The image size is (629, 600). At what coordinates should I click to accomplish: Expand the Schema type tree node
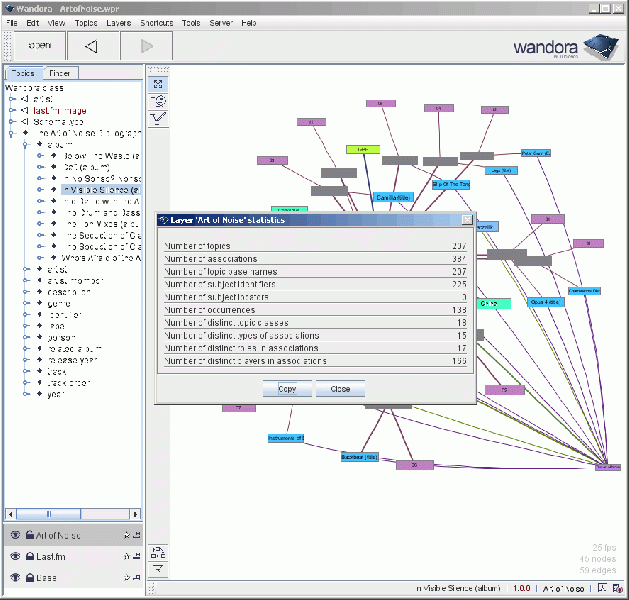(12, 121)
